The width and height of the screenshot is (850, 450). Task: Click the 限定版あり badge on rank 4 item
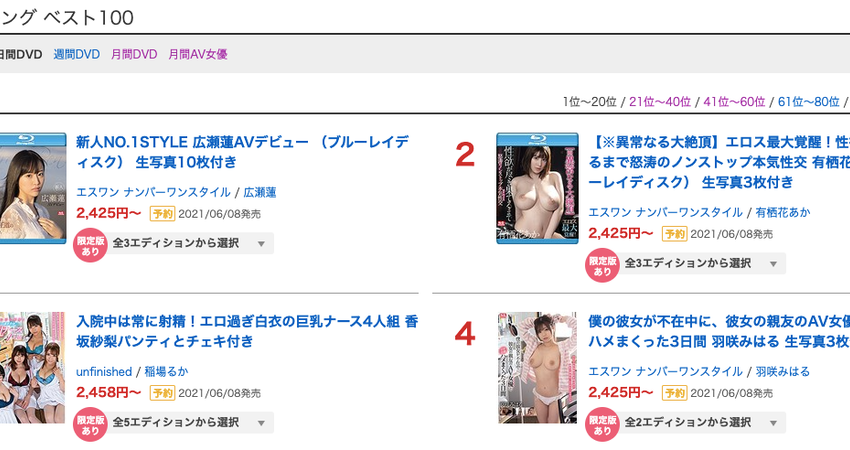tap(602, 425)
